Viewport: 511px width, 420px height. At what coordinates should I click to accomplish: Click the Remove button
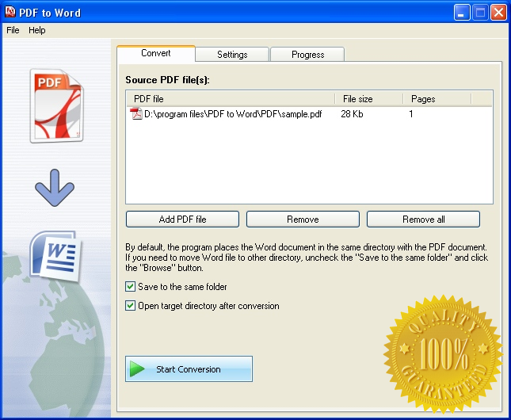[x=303, y=220]
